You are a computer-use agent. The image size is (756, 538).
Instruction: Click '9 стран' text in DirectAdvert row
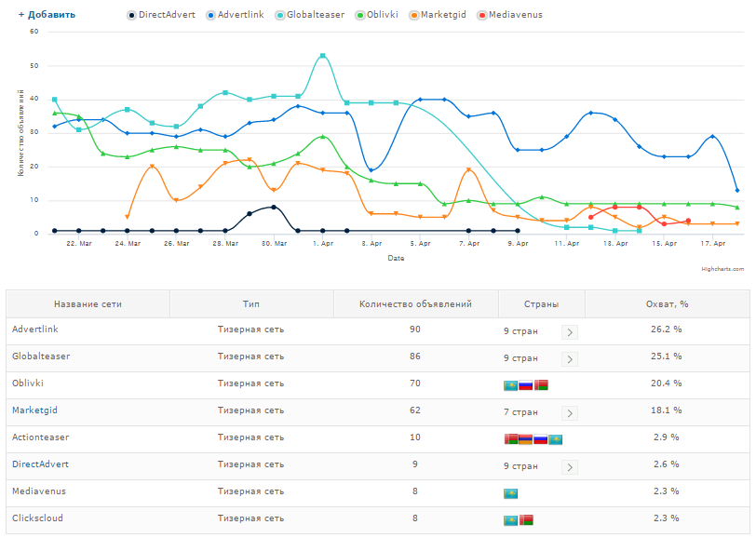pyautogui.click(x=520, y=466)
